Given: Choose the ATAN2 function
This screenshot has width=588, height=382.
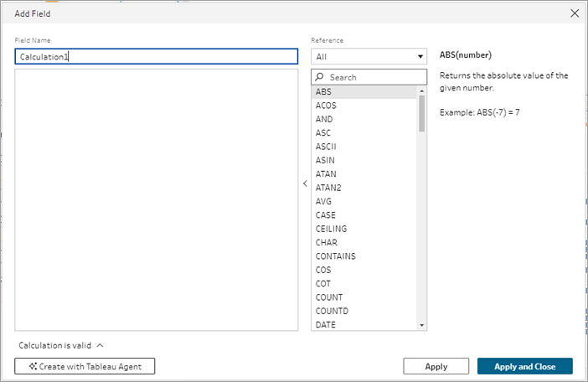Looking at the screenshot, I should 327,188.
